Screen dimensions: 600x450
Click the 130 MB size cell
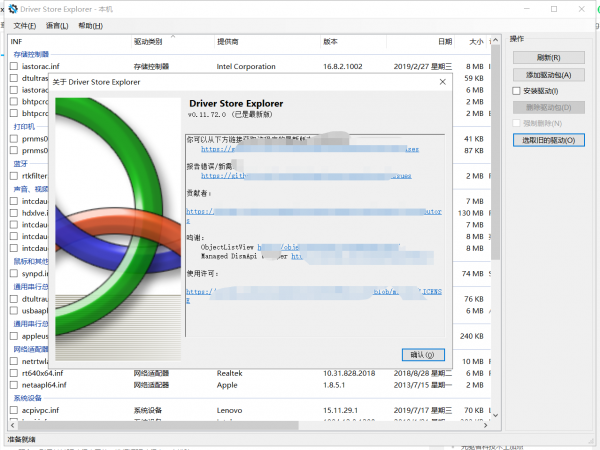pyautogui.click(x=471, y=213)
